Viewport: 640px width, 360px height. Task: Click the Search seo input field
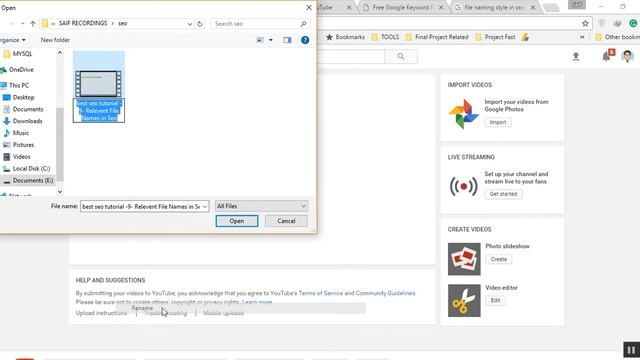click(255, 24)
